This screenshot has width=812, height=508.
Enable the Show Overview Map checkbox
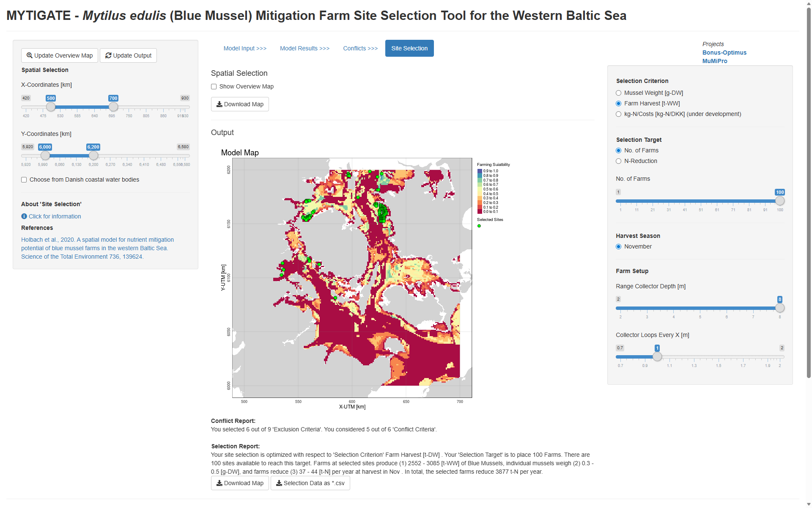(214, 87)
